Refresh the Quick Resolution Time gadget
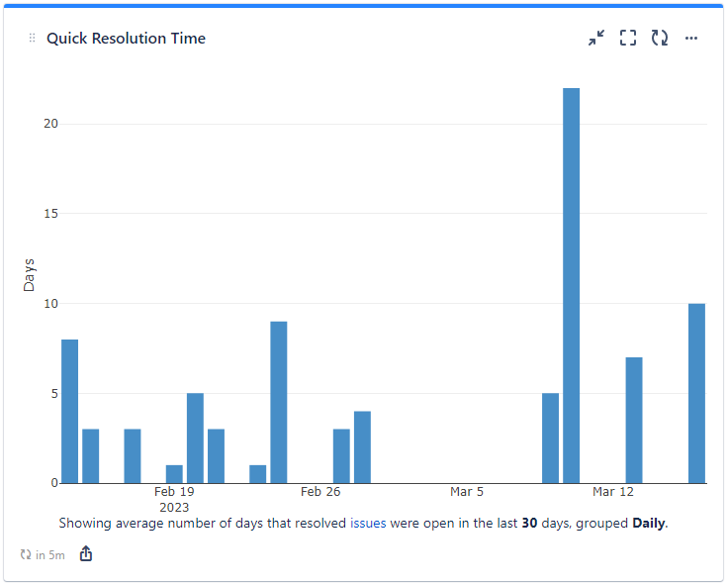 coord(660,39)
